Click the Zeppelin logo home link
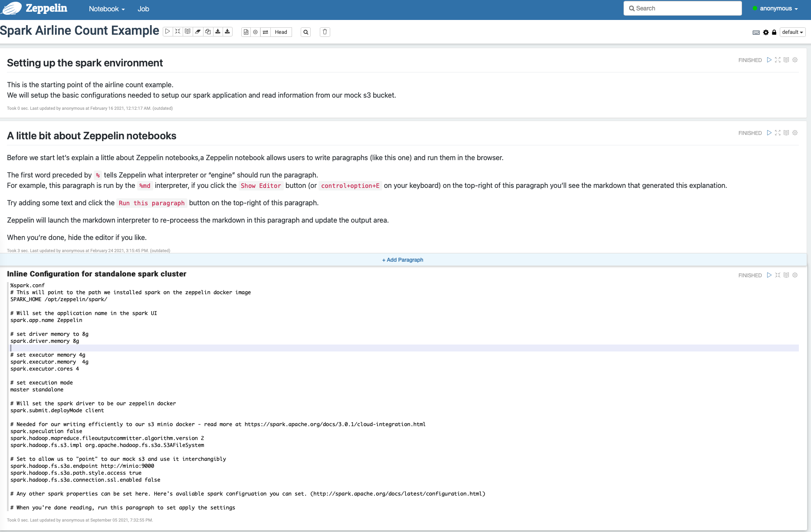 pos(35,9)
